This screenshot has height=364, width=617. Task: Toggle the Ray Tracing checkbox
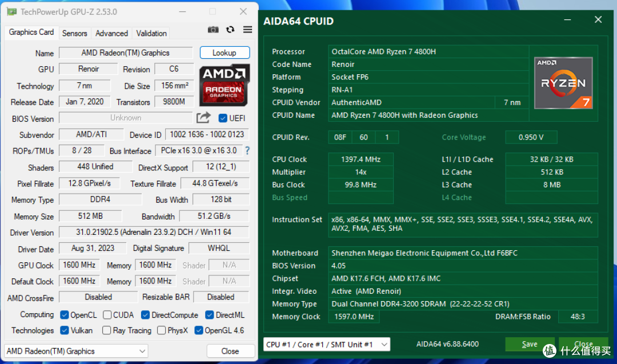point(106,330)
